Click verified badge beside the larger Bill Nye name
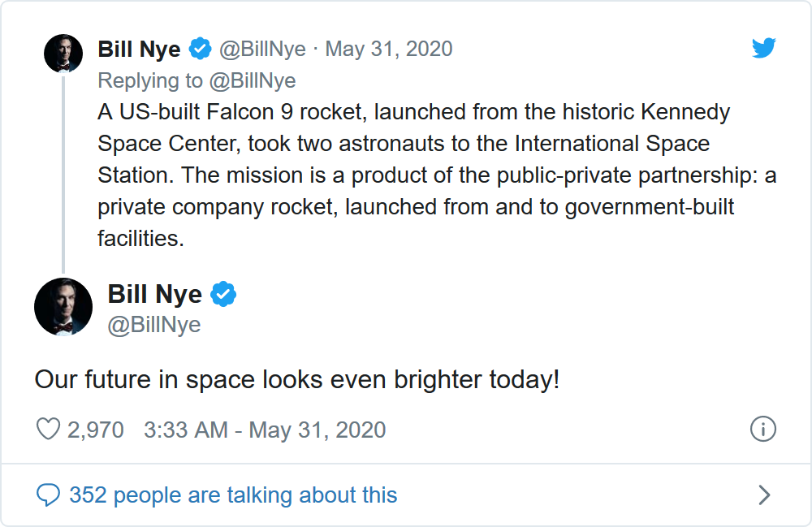 (223, 294)
